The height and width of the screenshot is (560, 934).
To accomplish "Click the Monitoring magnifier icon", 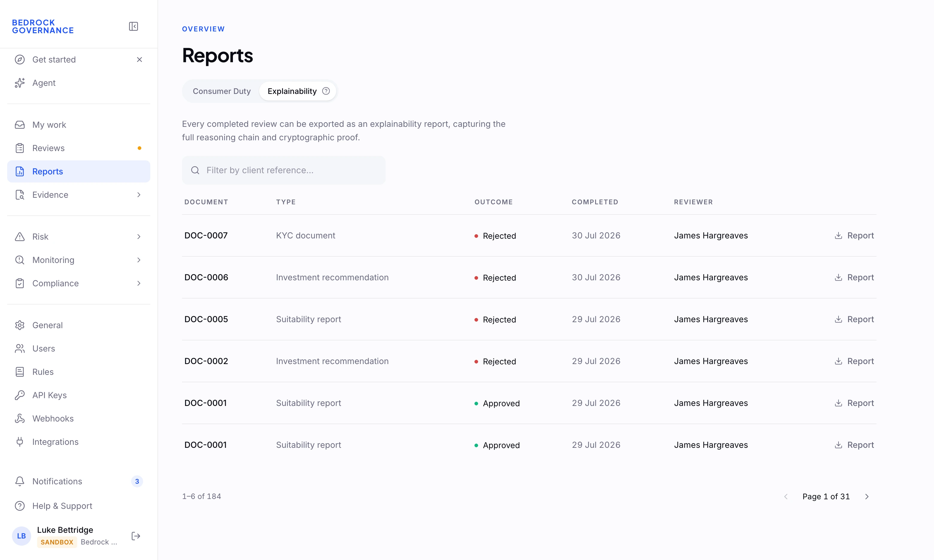I will tap(20, 260).
